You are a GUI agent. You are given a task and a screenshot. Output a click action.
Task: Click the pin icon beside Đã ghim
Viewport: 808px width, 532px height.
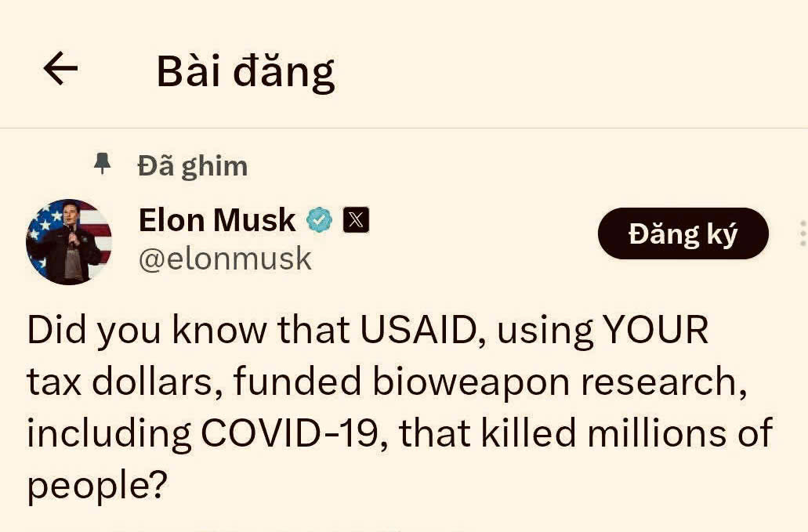click(x=102, y=163)
